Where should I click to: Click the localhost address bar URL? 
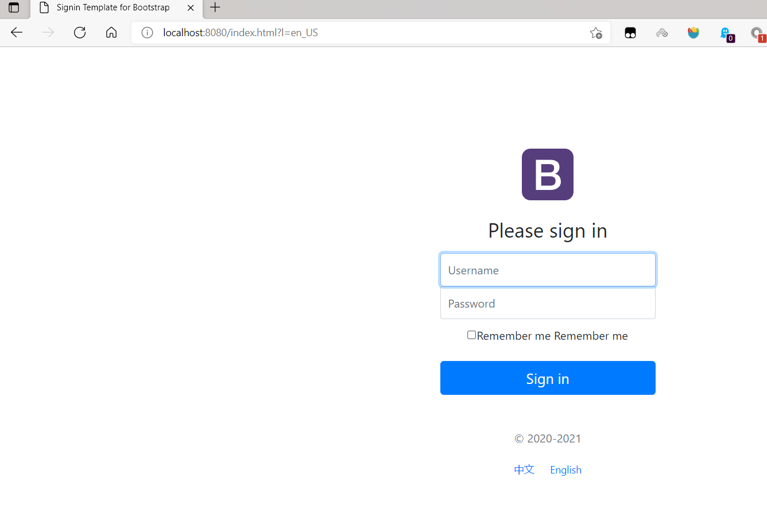(x=241, y=33)
